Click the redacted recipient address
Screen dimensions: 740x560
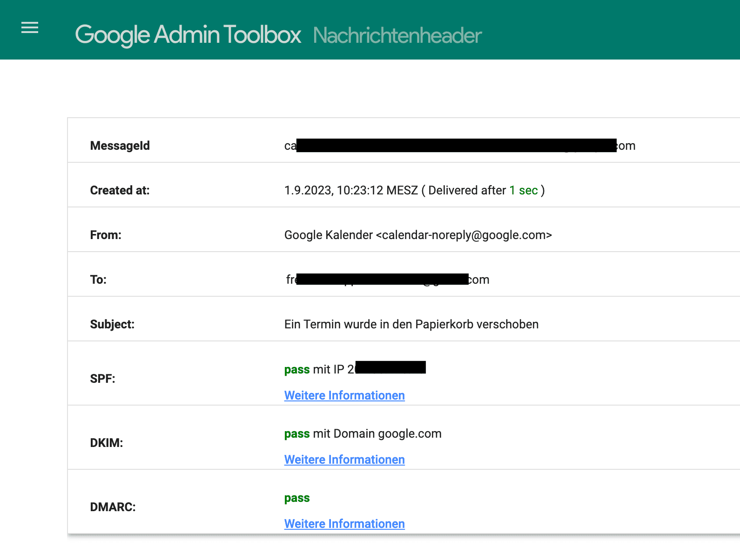[387, 280]
